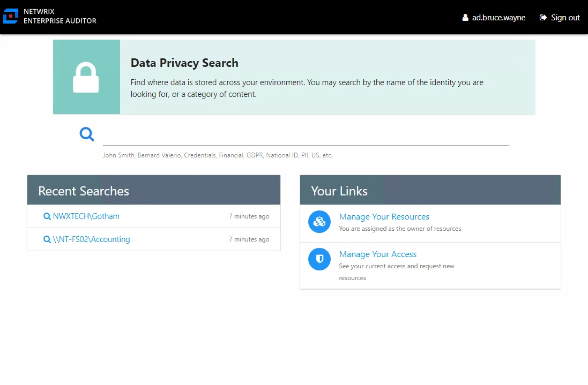
Task: Click the blue magnifier search icon
Action: click(87, 134)
